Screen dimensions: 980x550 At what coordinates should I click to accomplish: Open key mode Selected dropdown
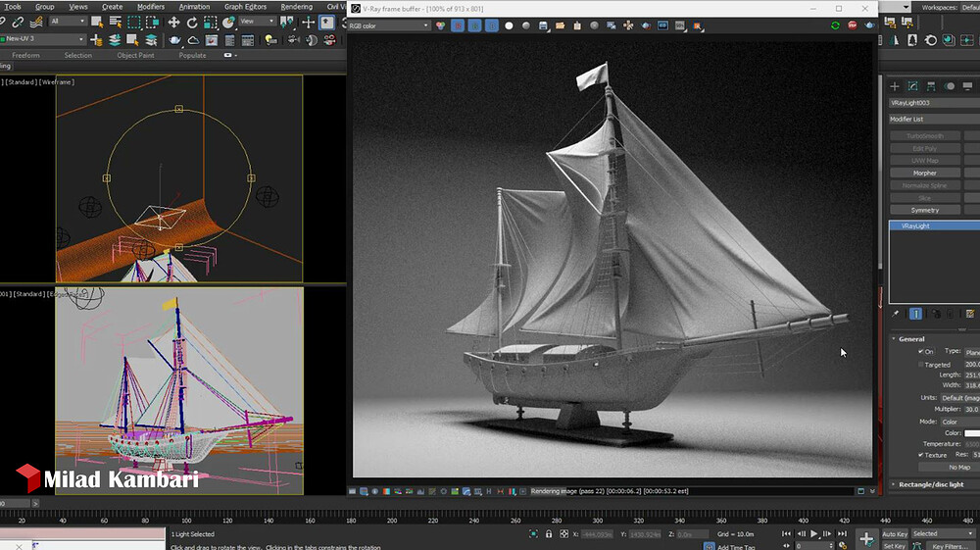943,533
